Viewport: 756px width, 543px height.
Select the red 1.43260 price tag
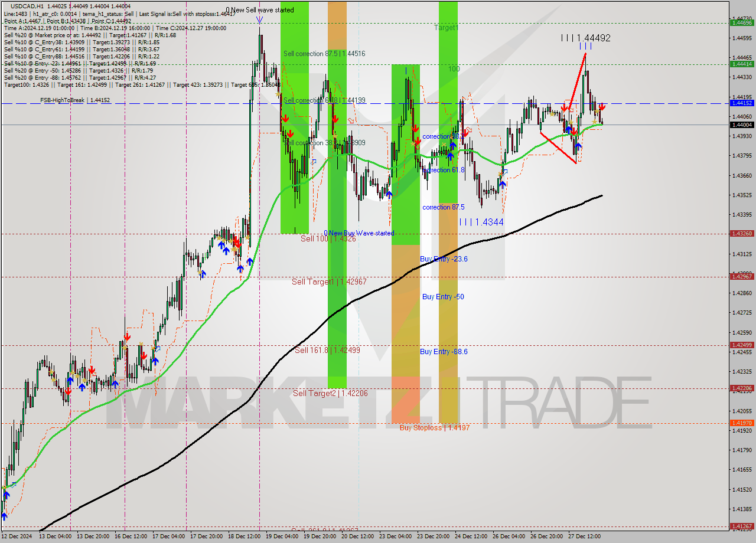coord(741,233)
